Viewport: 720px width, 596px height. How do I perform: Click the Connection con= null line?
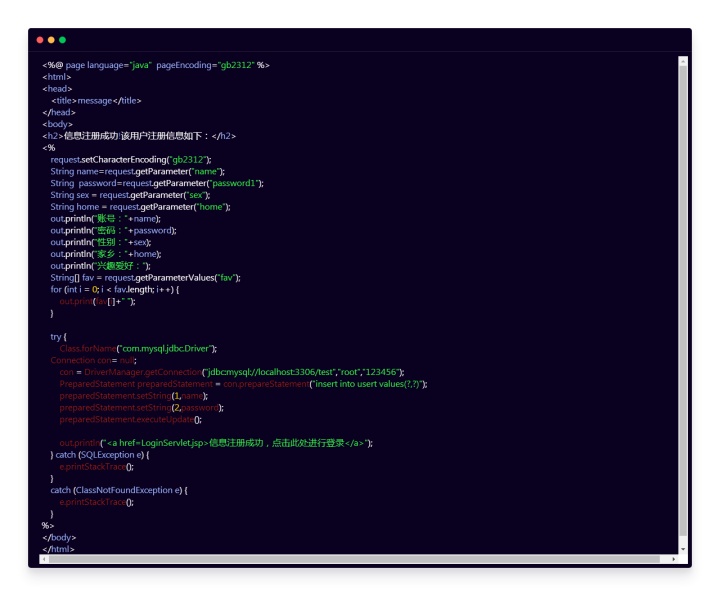click(x=94, y=360)
